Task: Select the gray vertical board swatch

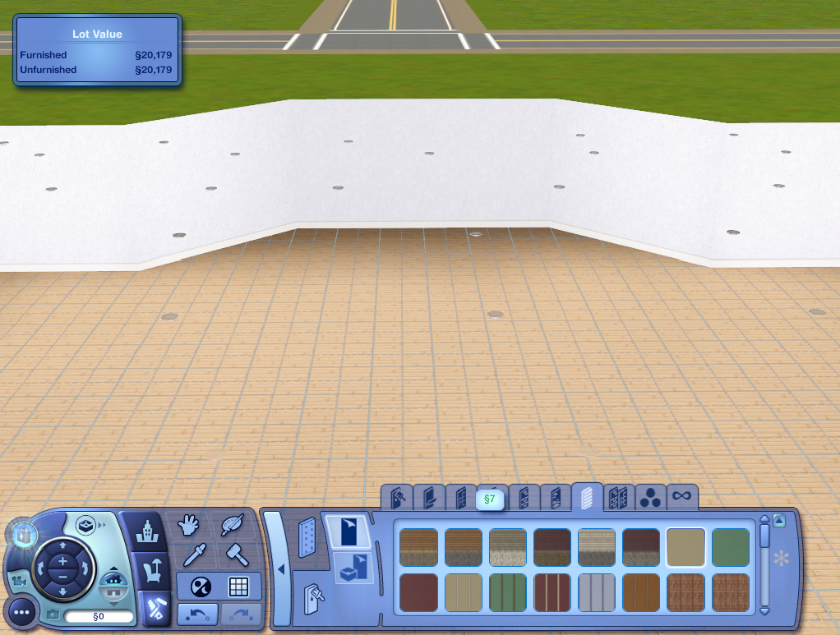Action: coord(596,592)
